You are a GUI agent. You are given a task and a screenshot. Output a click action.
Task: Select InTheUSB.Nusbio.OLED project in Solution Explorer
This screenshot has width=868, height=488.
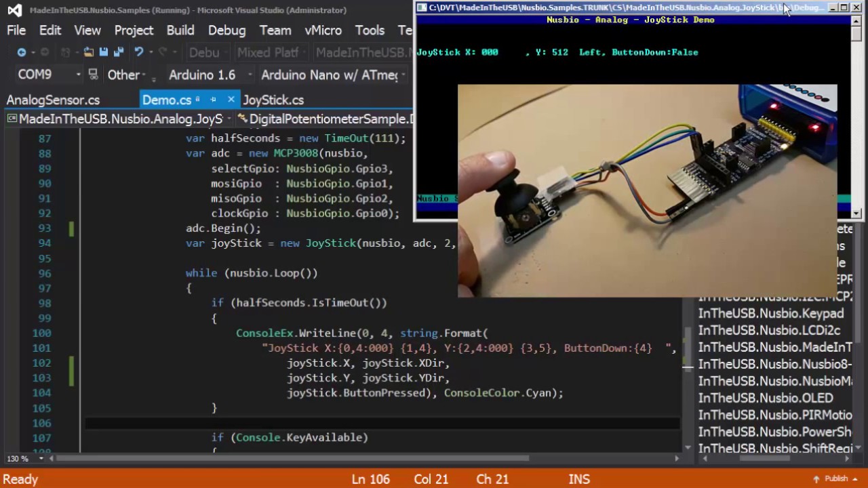766,398
